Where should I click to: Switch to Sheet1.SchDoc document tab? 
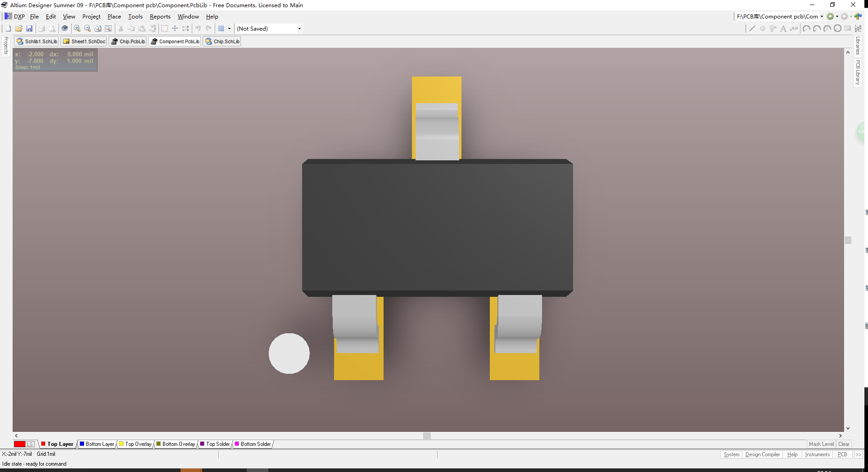click(x=84, y=41)
